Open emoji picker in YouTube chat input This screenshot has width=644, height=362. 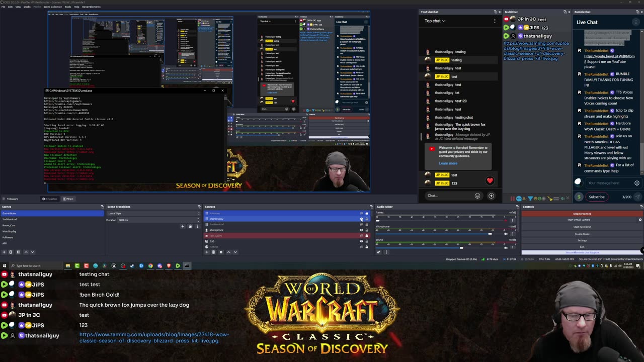pyautogui.click(x=477, y=196)
